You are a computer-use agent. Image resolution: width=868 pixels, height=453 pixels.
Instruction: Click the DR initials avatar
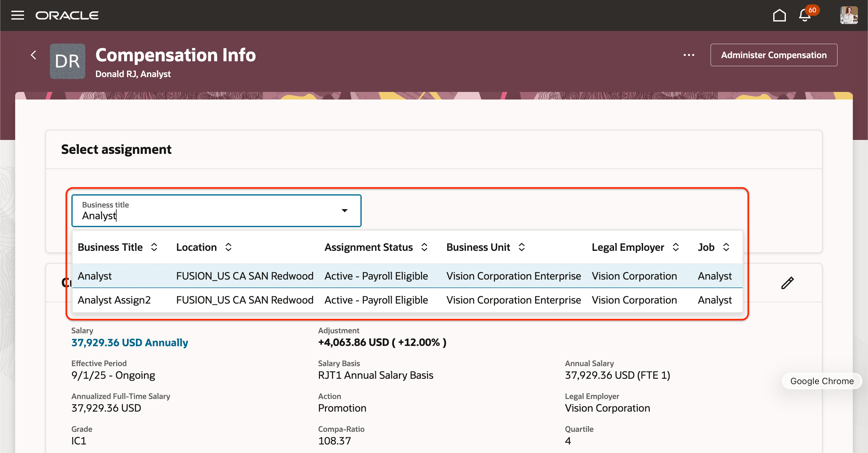[67, 61]
